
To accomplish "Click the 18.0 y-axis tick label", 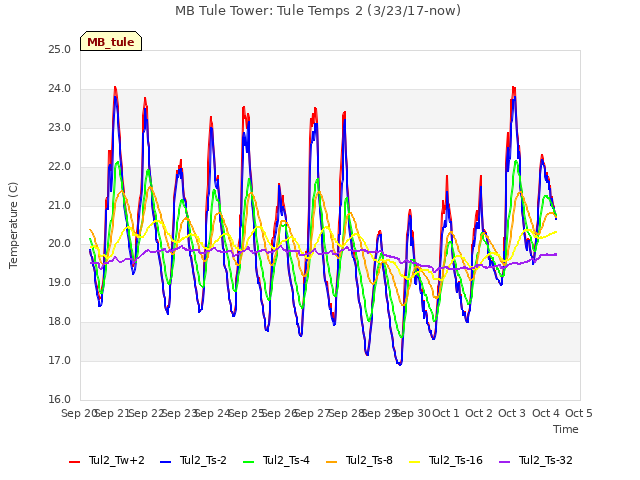I will pyautogui.click(x=60, y=322).
